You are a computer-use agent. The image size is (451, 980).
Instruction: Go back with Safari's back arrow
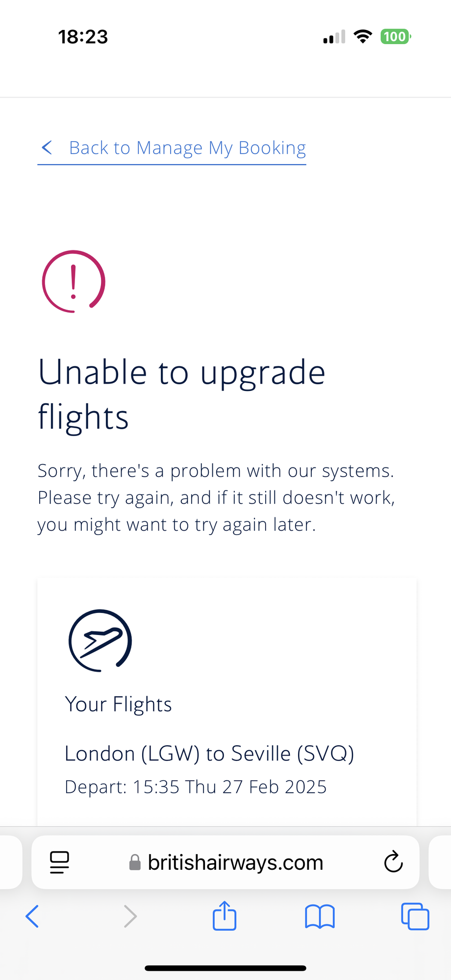(32, 916)
